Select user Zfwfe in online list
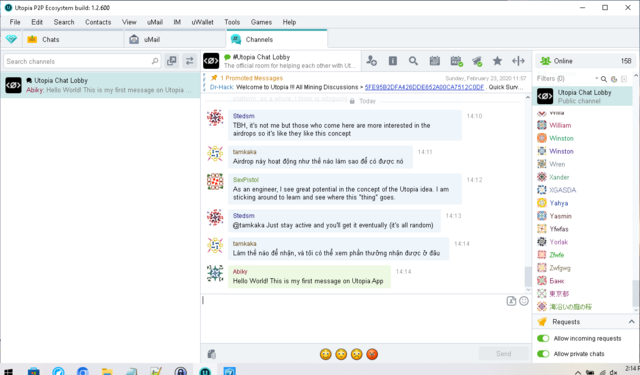 coord(556,255)
